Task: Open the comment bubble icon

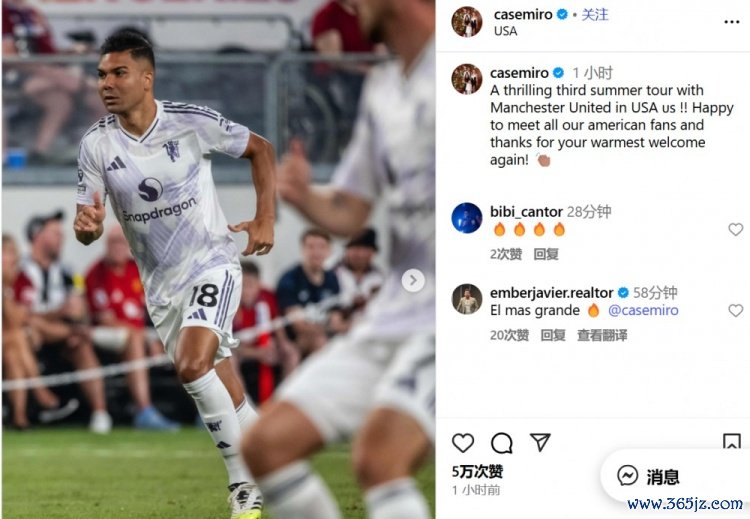Action: [501, 443]
